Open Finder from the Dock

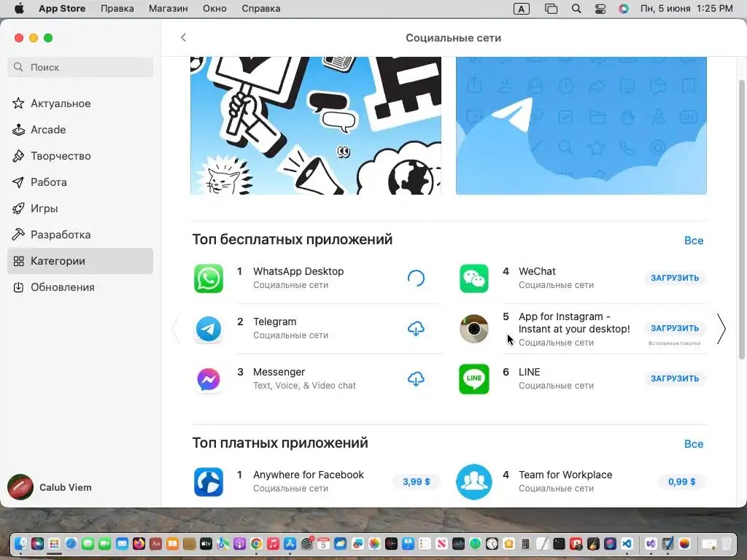pyautogui.click(x=20, y=543)
